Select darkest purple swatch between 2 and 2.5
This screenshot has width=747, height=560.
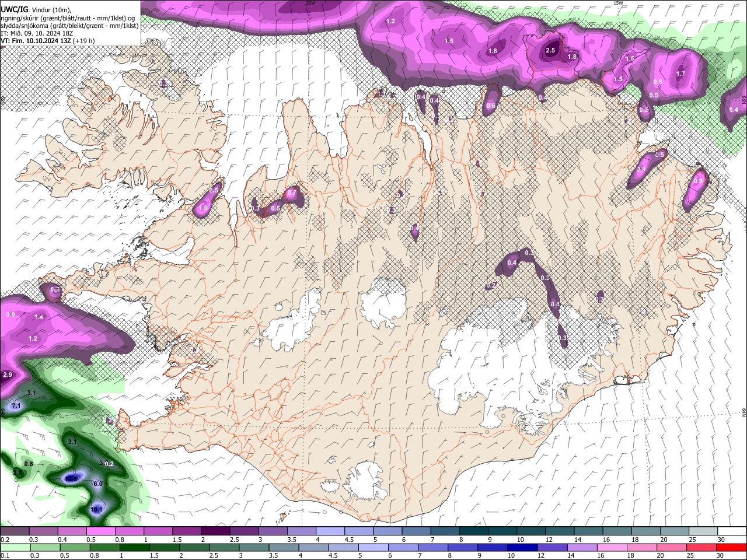point(215,531)
